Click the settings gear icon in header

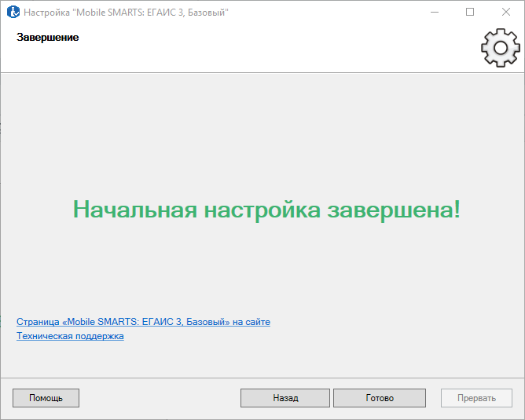(x=501, y=48)
